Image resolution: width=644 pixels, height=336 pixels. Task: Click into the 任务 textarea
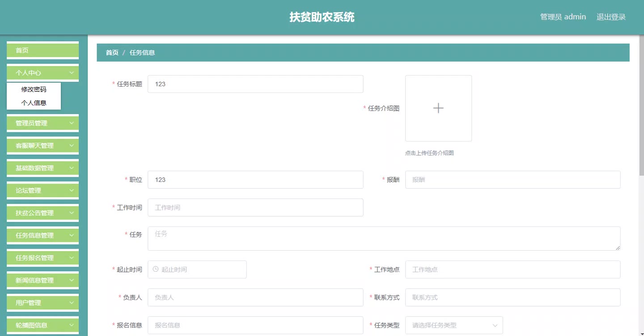point(384,239)
